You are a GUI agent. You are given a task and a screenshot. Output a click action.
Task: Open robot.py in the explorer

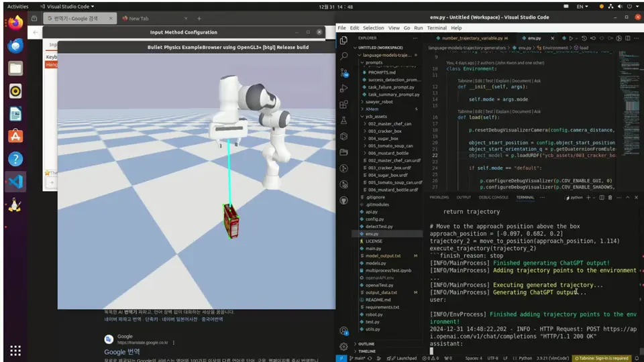[374, 314]
